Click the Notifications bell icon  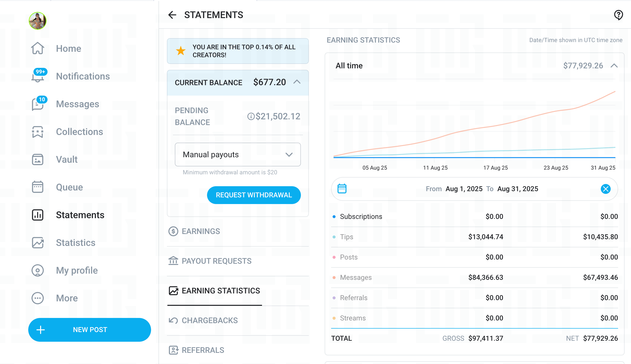[x=38, y=76]
